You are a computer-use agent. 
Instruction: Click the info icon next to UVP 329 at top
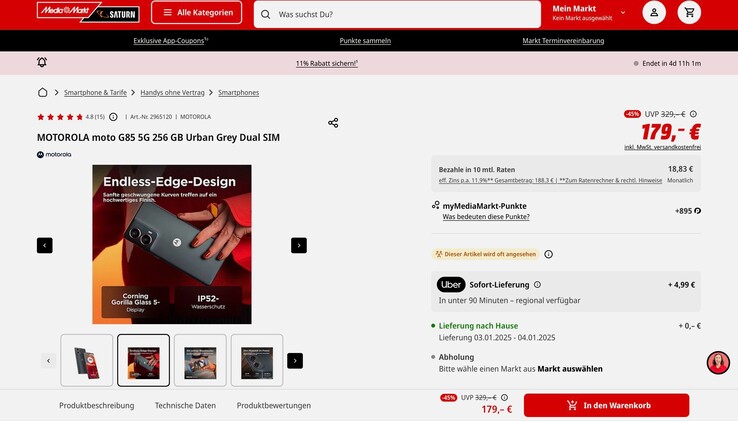(693, 114)
